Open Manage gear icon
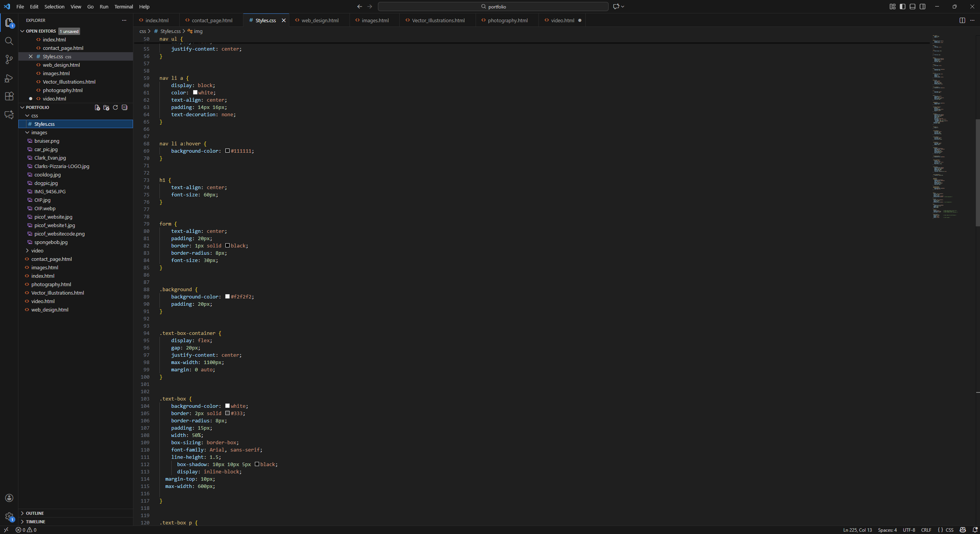980x534 pixels. (9, 516)
